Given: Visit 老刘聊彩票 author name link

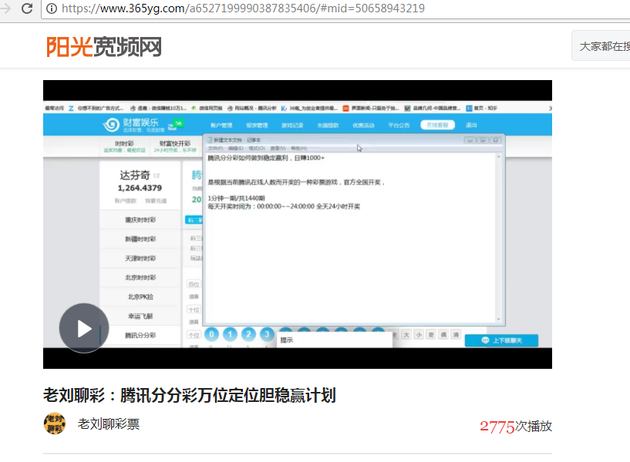Looking at the screenshot, I should coord(108,424).
